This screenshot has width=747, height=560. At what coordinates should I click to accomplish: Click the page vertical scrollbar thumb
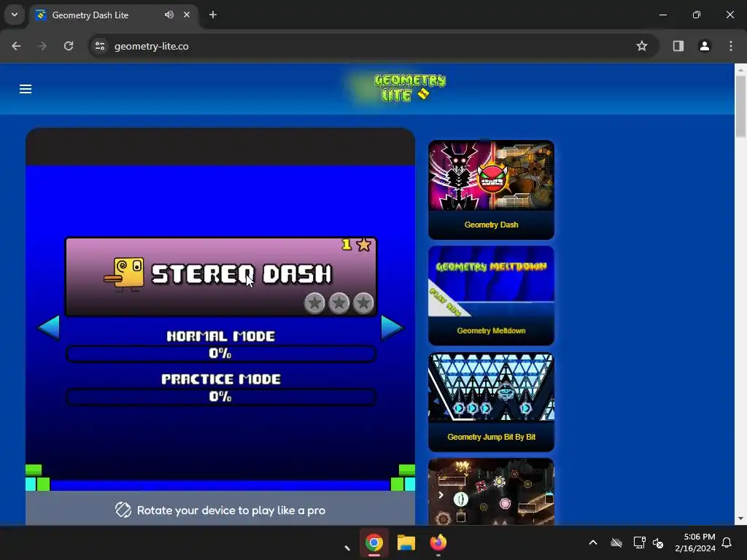click(x=740, y=106)
